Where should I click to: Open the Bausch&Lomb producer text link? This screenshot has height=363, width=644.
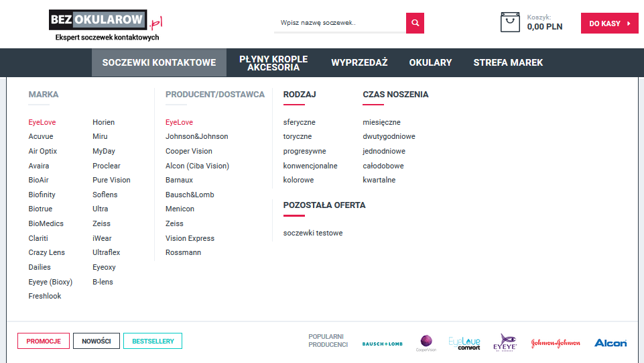(x=190, y=195)
